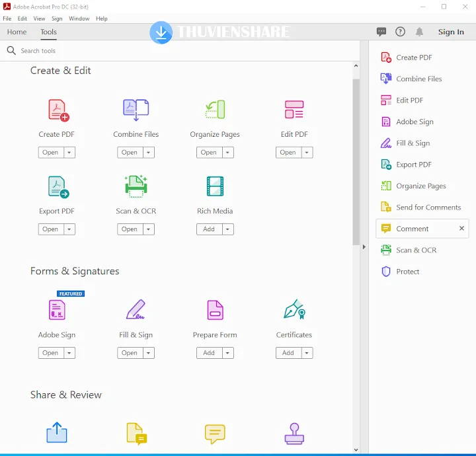Click Open button under Create PDF

(51, 152)
